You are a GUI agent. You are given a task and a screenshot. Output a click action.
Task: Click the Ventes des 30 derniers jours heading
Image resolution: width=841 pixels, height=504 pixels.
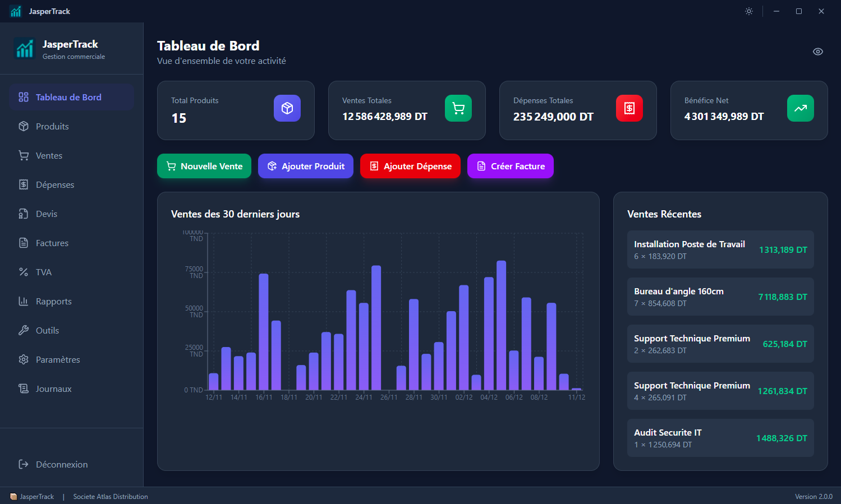(235, 214)
